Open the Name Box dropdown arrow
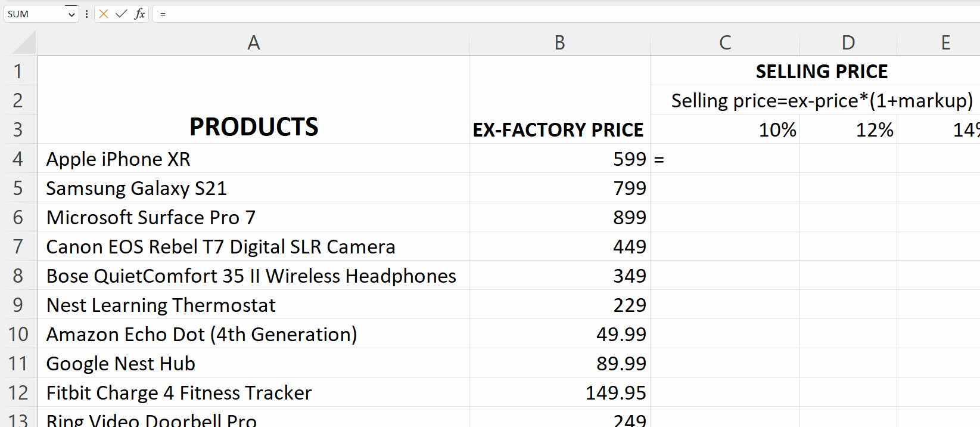 coord(71,14)
